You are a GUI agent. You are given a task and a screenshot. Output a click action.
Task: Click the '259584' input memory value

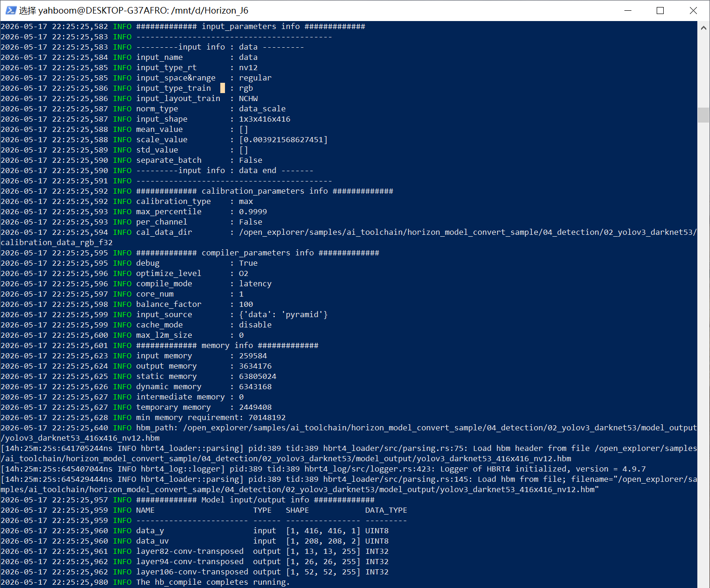point(253,356)
